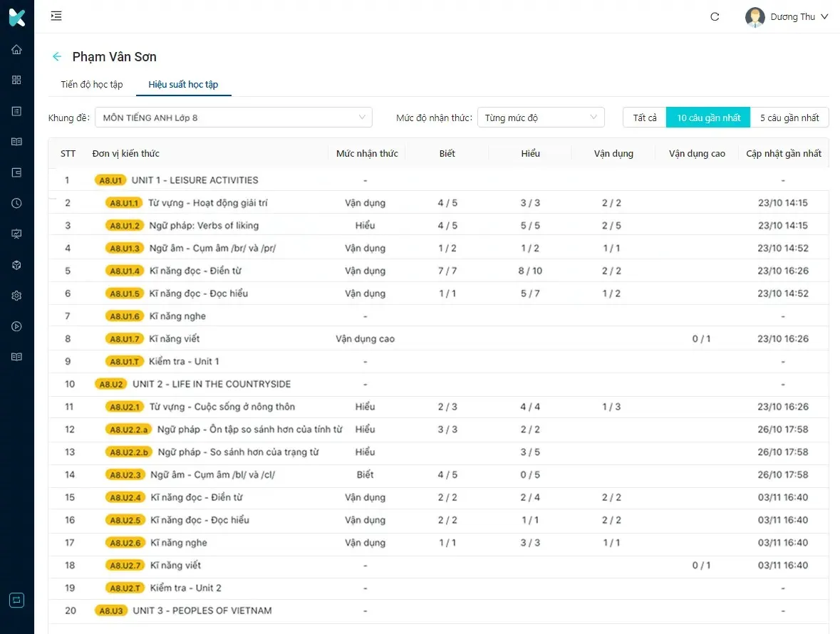Click the play circle icon in sidebar
The width and height of the screenshot is (840, 634).
(16, 326)
